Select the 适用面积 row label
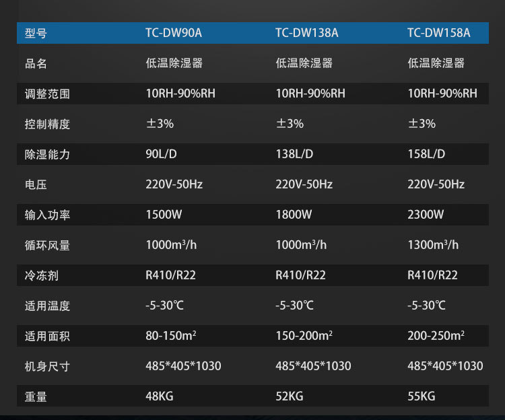This screenshot has height=420, width=505. [x=47, y=336]
